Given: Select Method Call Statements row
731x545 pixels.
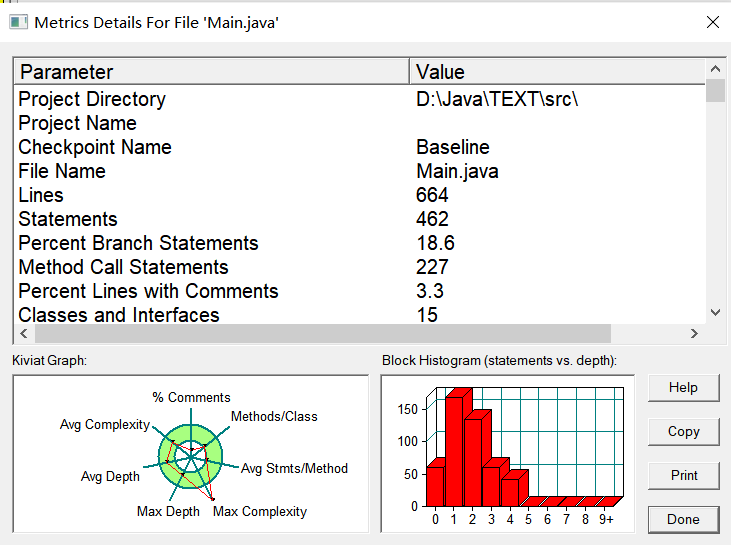Looking at the screenshot, I should coord(360,267).
